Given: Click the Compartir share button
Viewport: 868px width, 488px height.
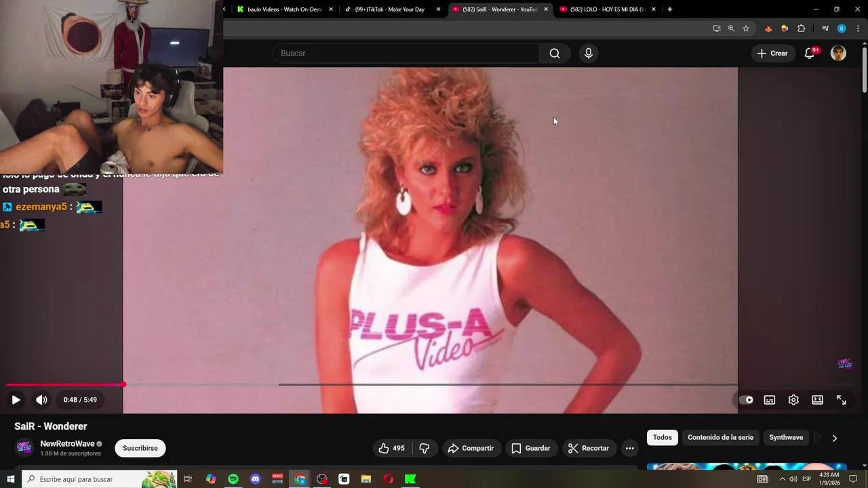Looking at the screenshot, I should pyautogui.click(x=471, y=448).
